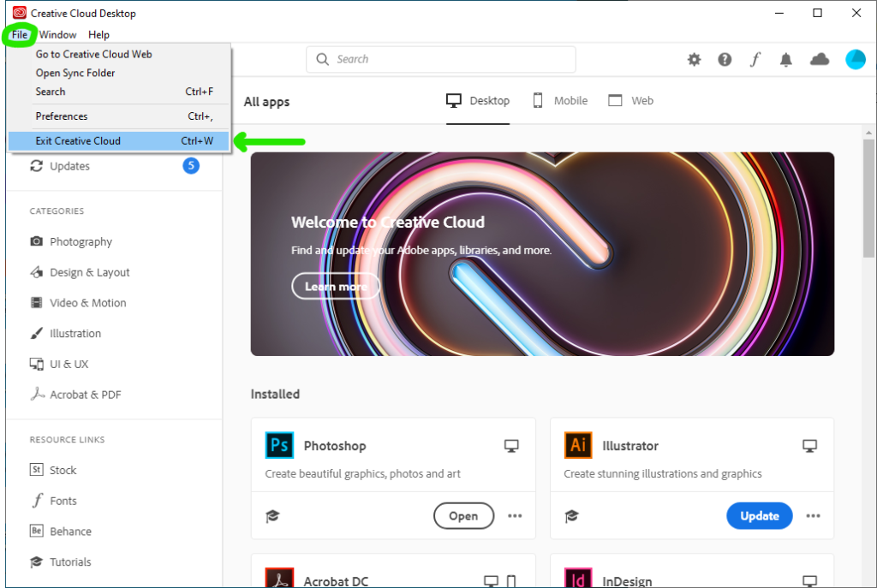Open the account profile avatar
Screen dimensions: 877x588
[x=855, y=59]
